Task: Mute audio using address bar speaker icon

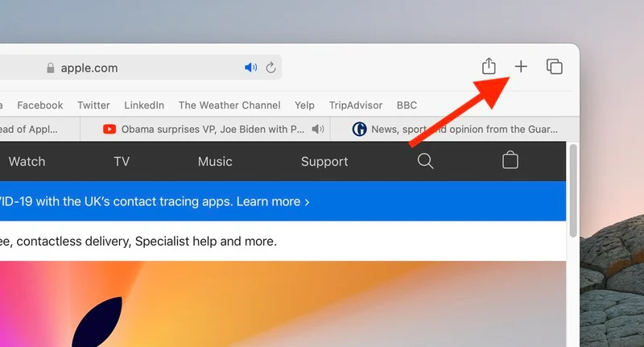Action: point(250,68)
